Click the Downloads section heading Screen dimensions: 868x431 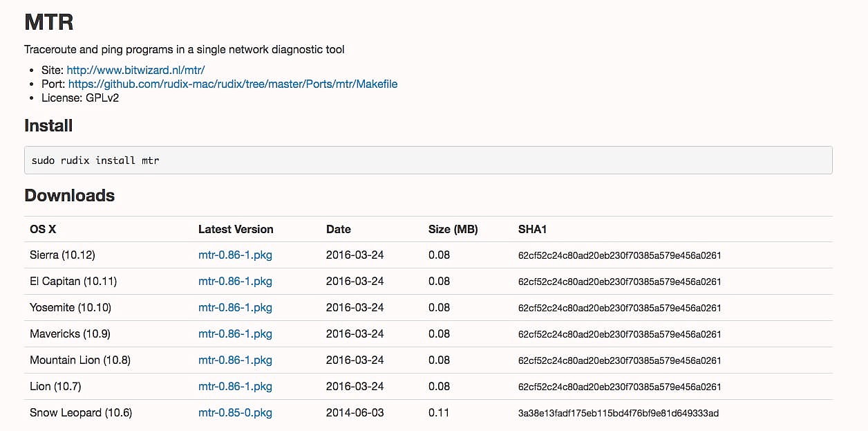pyautogui.click(x=69, y=196)
